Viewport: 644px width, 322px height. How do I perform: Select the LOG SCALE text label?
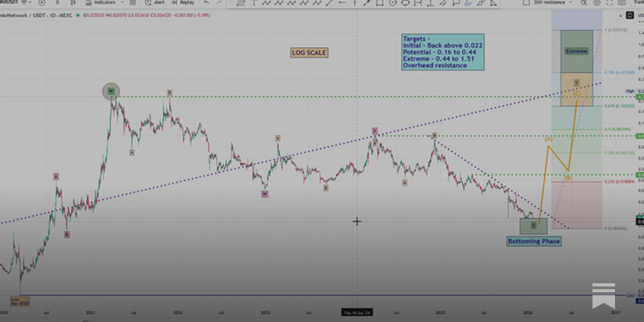(309, 53)
